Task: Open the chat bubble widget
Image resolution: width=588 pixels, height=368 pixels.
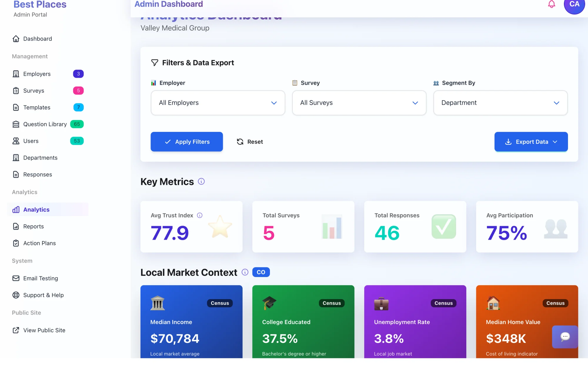Action: (x=565, y=337)
